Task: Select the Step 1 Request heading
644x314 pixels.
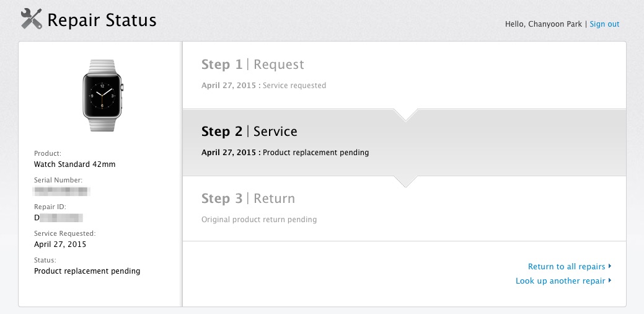Action: [252, 65]
